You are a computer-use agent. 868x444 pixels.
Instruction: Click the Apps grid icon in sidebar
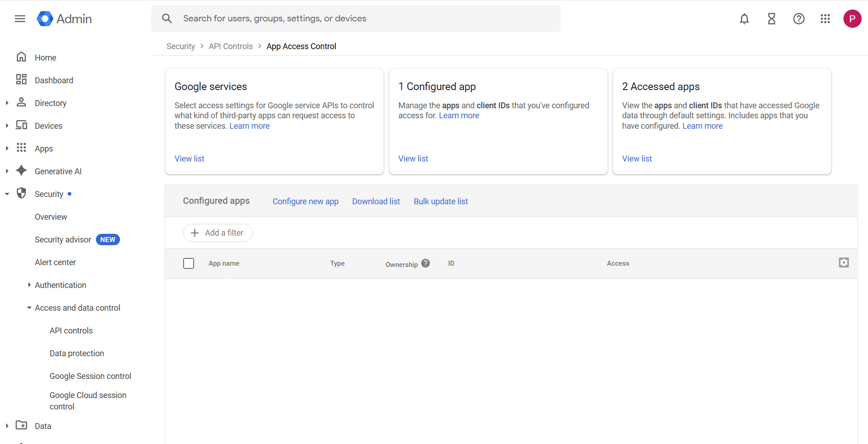[21, 148]
